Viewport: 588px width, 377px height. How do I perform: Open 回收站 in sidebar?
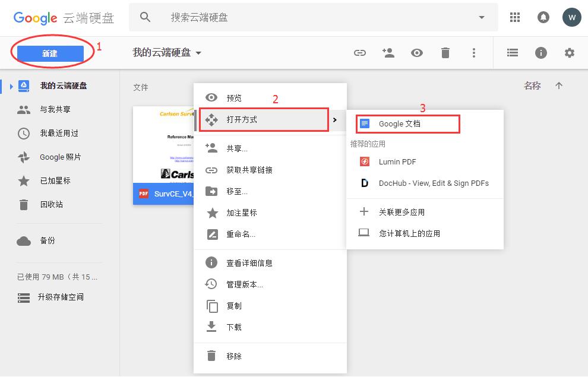click(51, 205)
